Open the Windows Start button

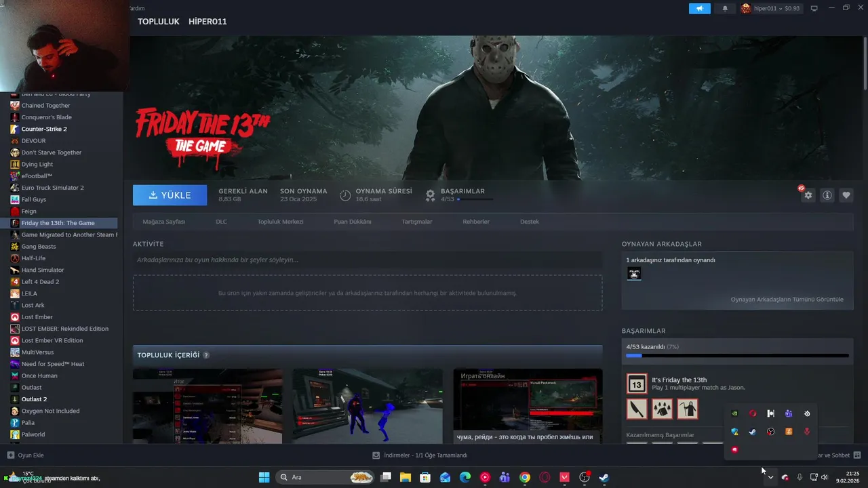(x=264, y=477)
